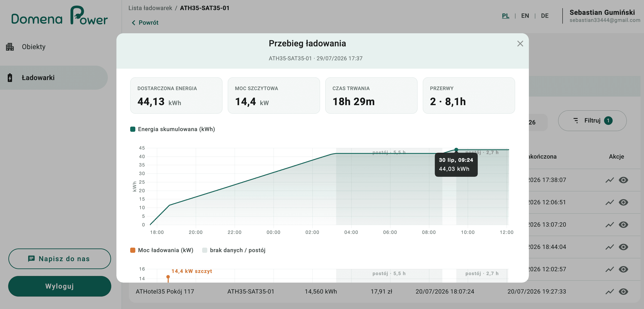View details of the 12:06:51 session
644x309 pixels.
click(624, 202)
